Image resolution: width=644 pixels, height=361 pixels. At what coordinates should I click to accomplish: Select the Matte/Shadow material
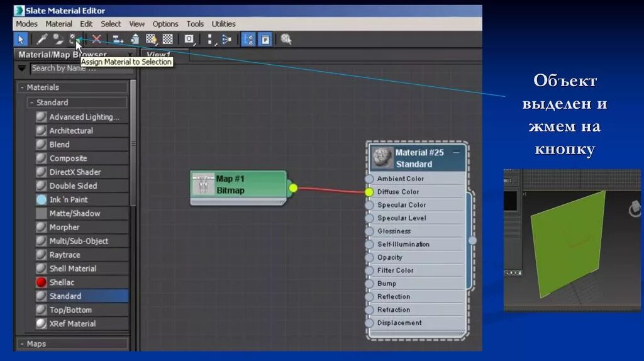click(x=81, y=214)
